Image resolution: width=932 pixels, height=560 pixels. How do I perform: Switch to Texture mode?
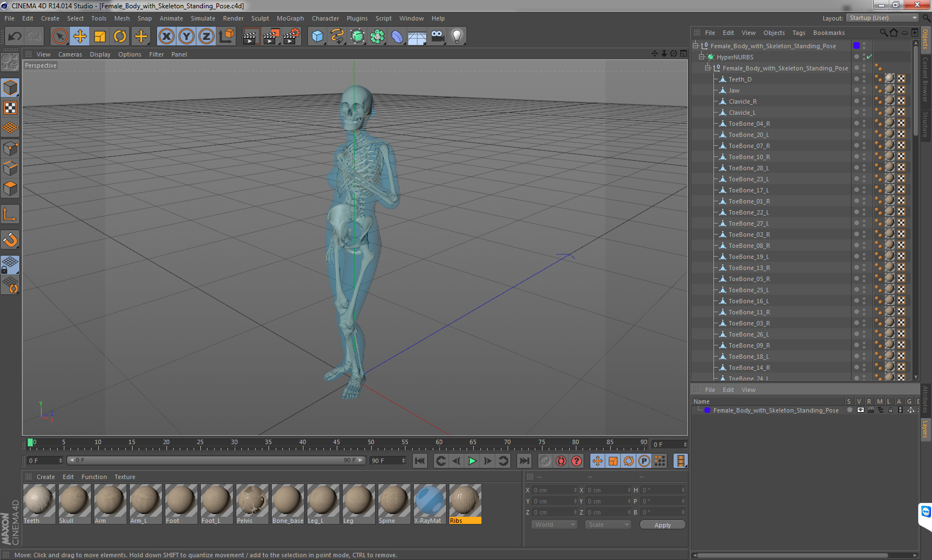11,108
